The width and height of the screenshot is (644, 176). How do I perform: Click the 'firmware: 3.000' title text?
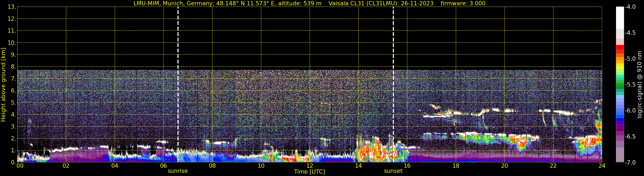tap(463, 3)
